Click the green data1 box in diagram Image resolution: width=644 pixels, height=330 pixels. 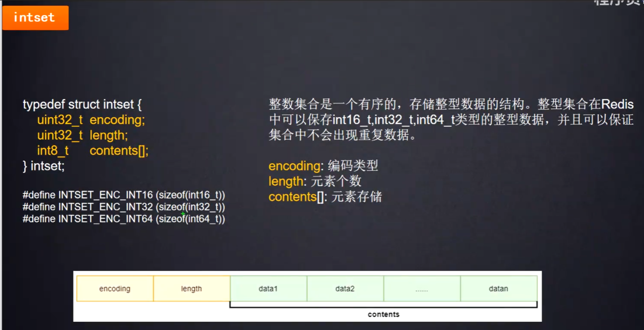pyautogui.click(x=269, y=289)
